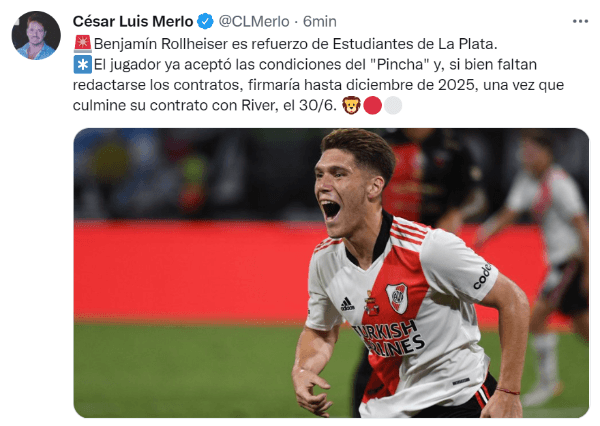Image resolution: width=600 pixels, height=426 pixels.
Task: Click the blue asterisk emoji
Action: 83,64
